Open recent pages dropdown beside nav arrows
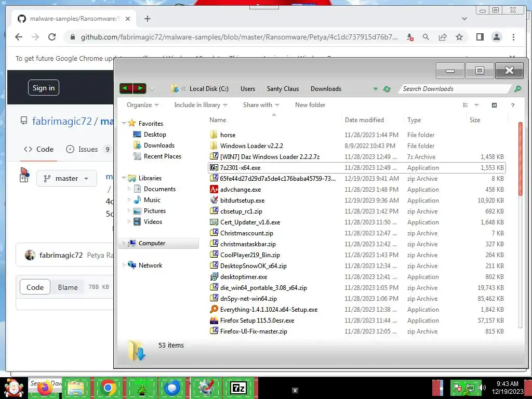Image resolution: width=532 pixels, height=399 pixels. 152,89
